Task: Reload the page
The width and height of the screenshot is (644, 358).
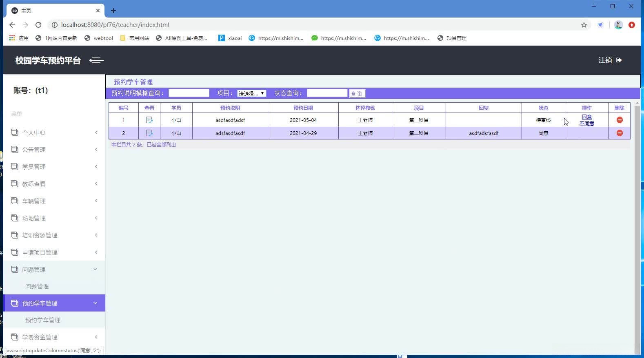Action: (x=38, y=25)
